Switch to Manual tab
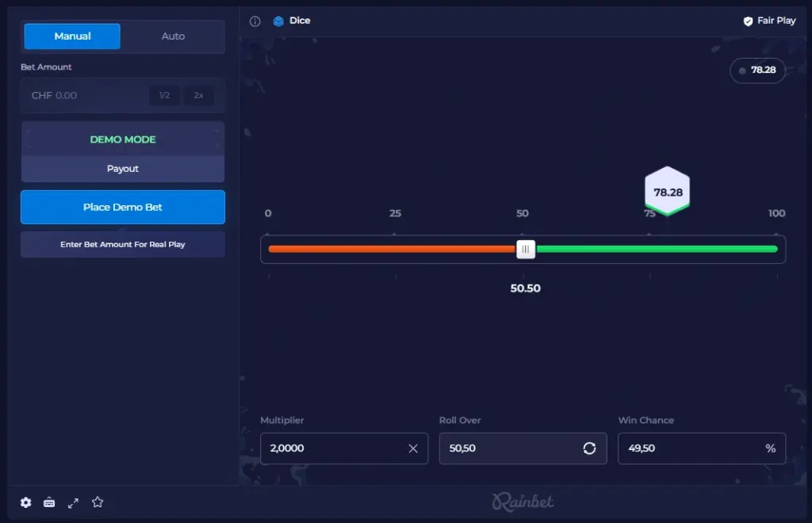Viewport: 812px width, 523px height. coord(72,36)
